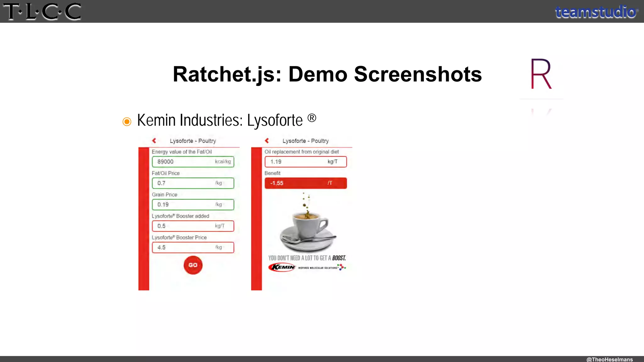Click the teamstudio logo in header
Image resolution: width=644 pixels, height=362 pixels.
tap(597, 12)
